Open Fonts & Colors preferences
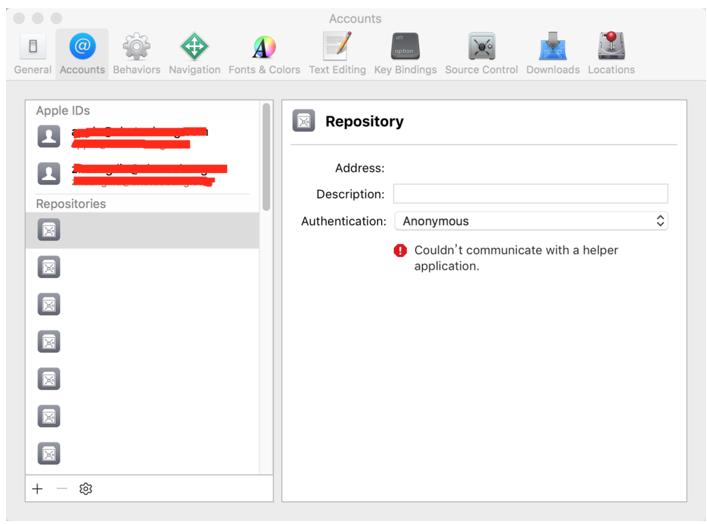This screenshot has height=524, width=707. pos(264,54)
